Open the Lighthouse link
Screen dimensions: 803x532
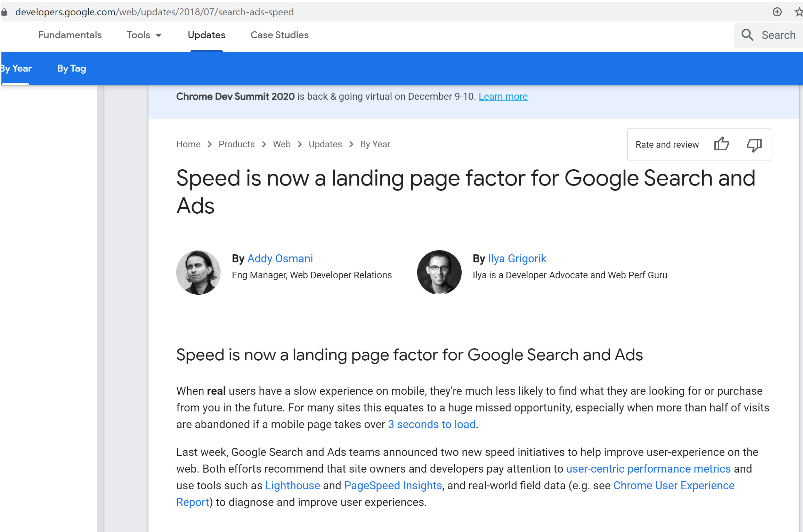tap(293, 485)
